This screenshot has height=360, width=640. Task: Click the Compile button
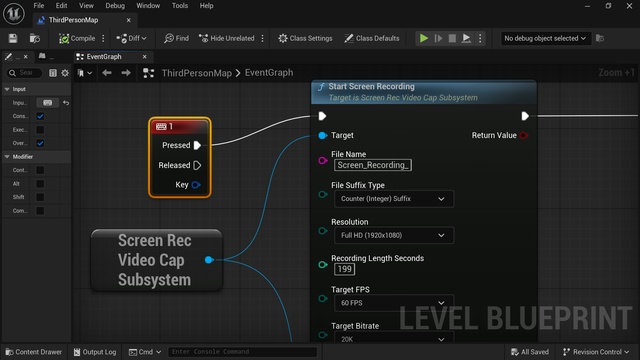coord(77,38)
